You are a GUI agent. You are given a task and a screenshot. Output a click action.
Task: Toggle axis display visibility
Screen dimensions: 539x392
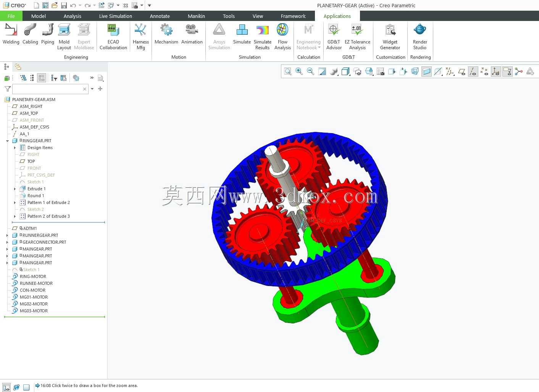point(473,71)
